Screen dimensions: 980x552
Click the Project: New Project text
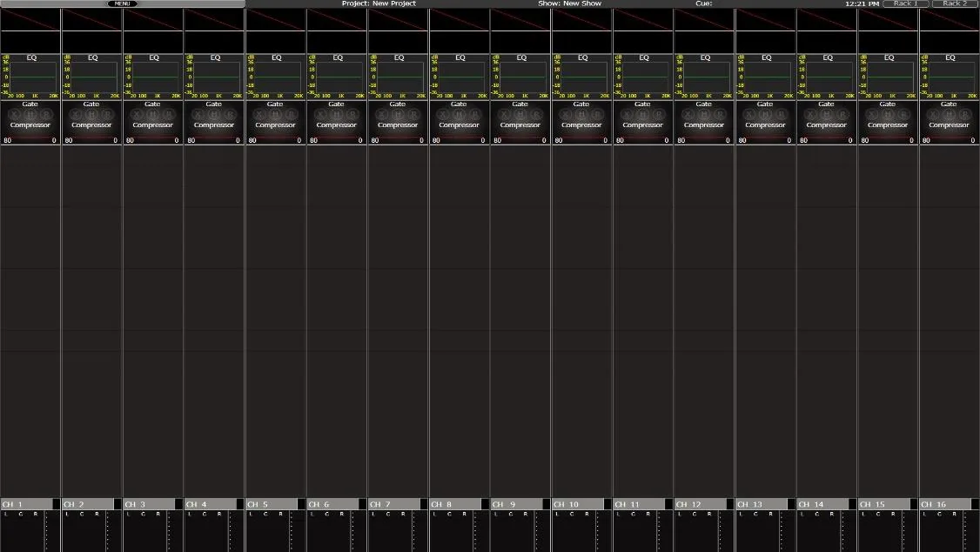pyautogui.click(x=379, y=3)
